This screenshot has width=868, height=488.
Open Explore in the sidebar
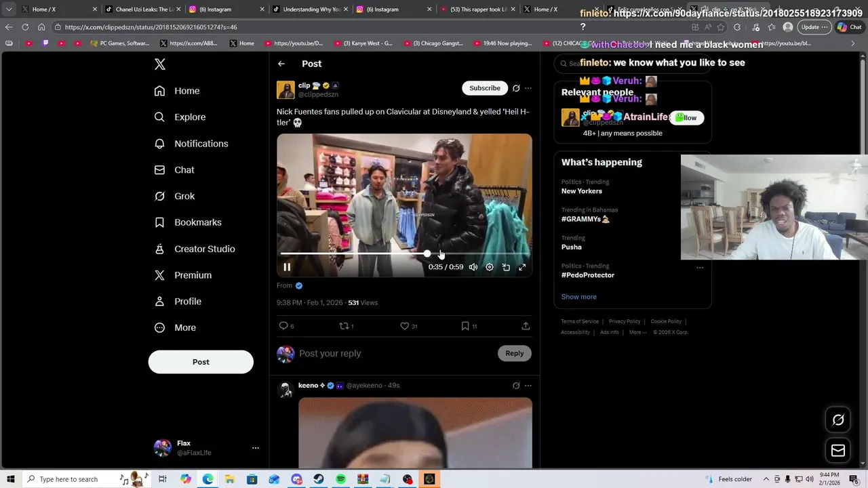coord(180,117)
